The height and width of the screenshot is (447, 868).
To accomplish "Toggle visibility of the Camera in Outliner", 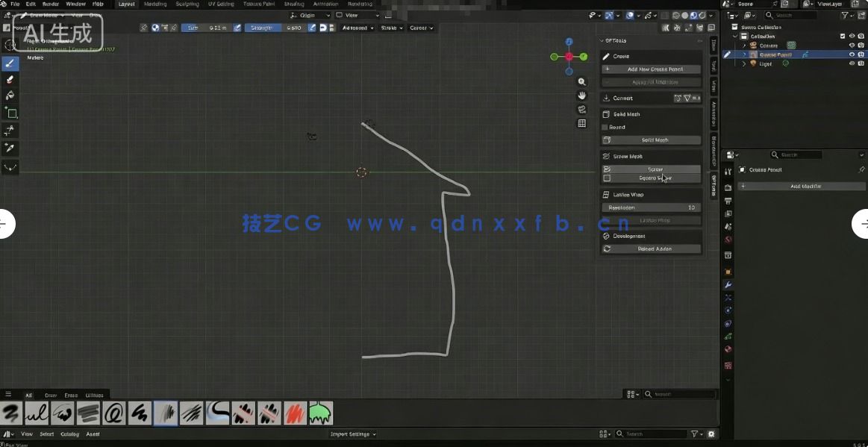I will click(x=852, y=45).
